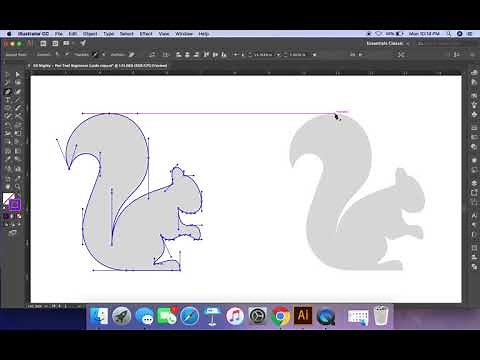Screen dimensions: 480x360
Task: Open the Window menu
Action: click(x=184, y=34)
